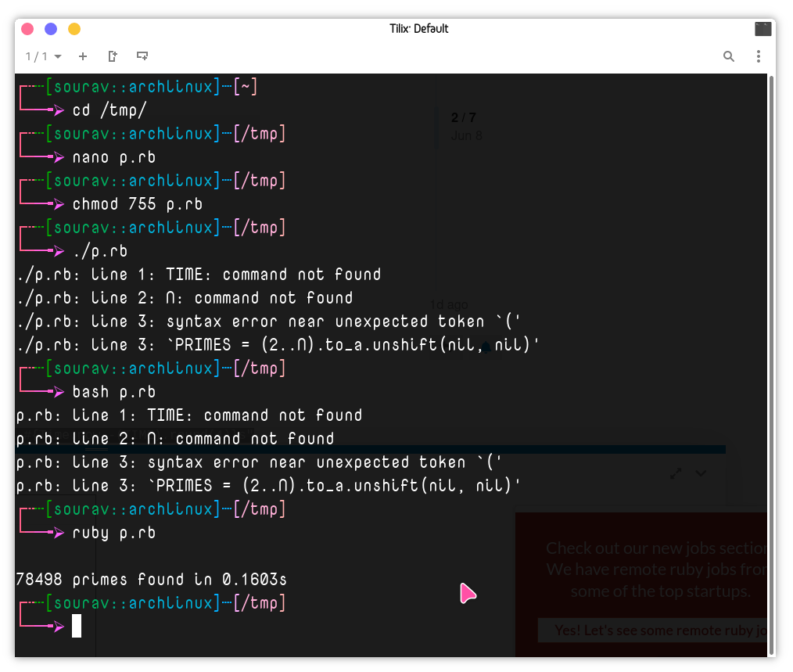The height and width of the screenshot is (672, 793).
Task: Open the 1/1 session switcher dropdown
Action: (43, 56)
